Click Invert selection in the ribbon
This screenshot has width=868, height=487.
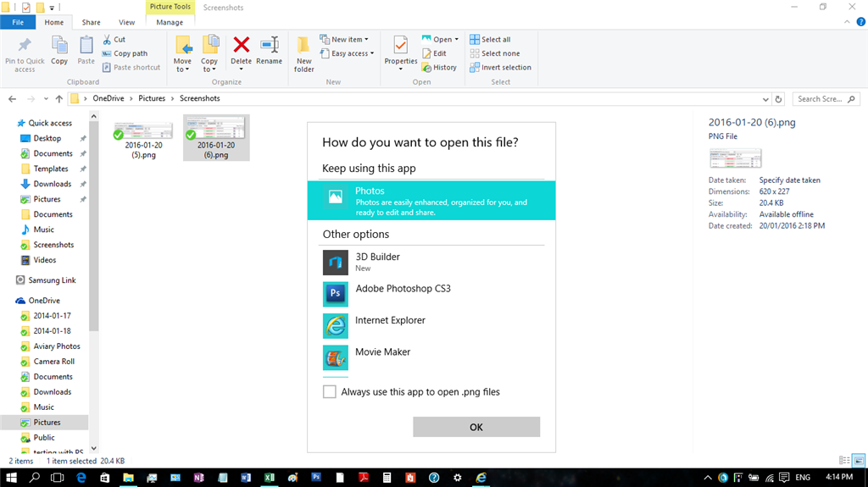pyautogui.click(x=500, y=67)
